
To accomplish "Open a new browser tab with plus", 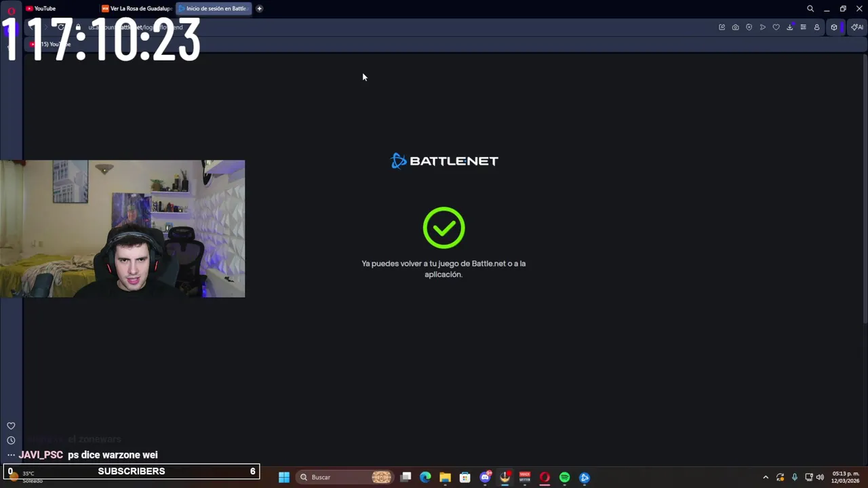I will [259, 9].
